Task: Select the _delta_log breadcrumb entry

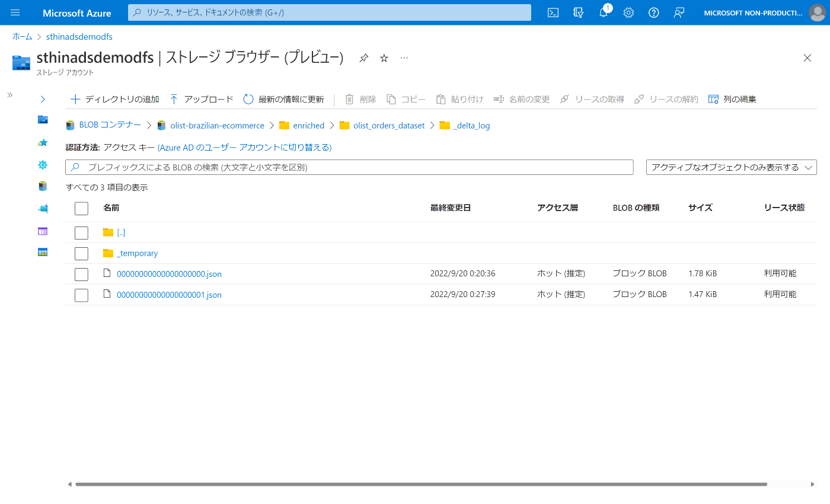Action: point(471,125)
